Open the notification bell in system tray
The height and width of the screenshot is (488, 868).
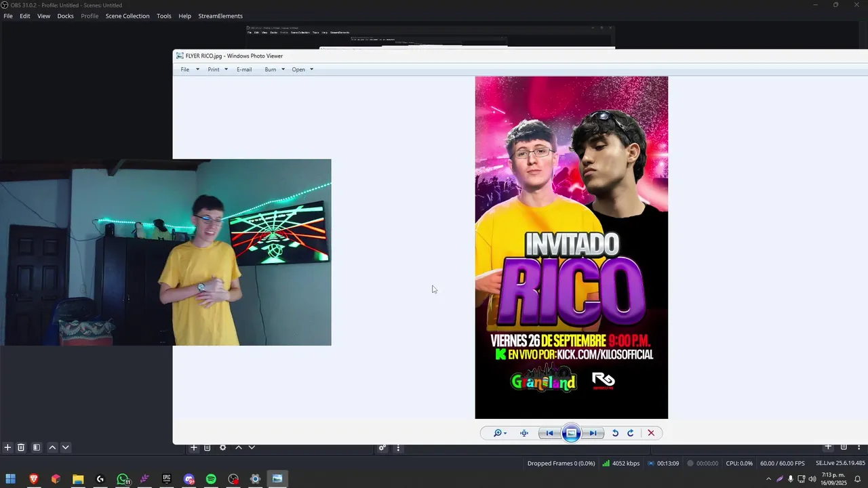857,479
